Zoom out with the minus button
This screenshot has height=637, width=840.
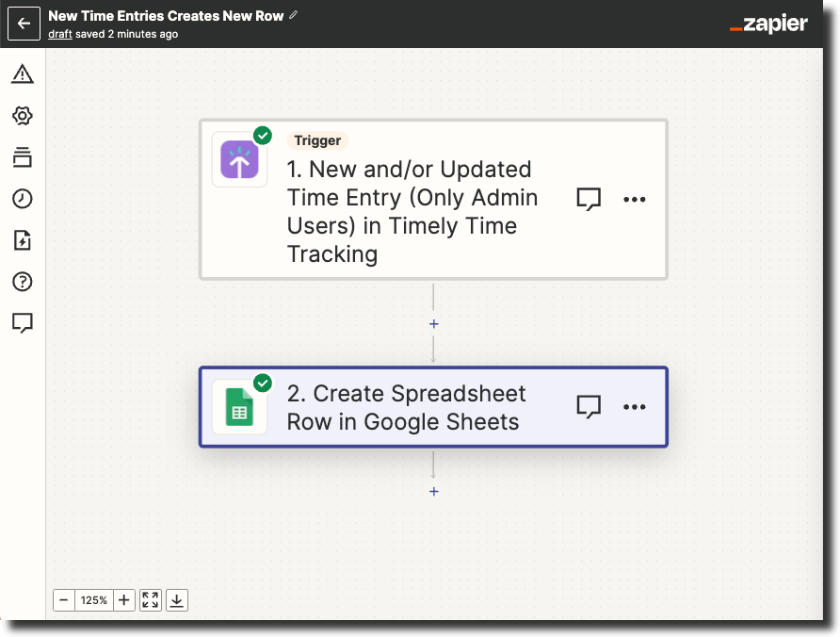pyautogui.click(x=63, y=600)
